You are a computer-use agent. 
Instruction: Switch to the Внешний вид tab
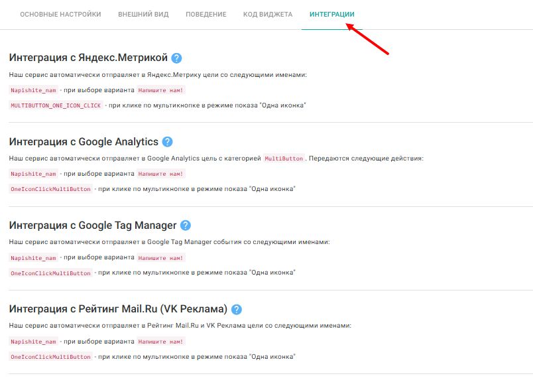143,15
